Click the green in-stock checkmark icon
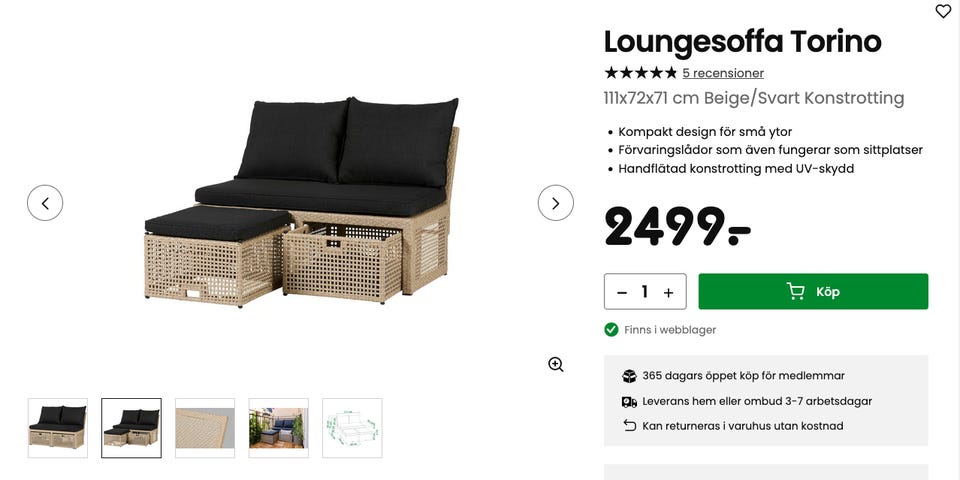960x480 pixels. (611, 329)
